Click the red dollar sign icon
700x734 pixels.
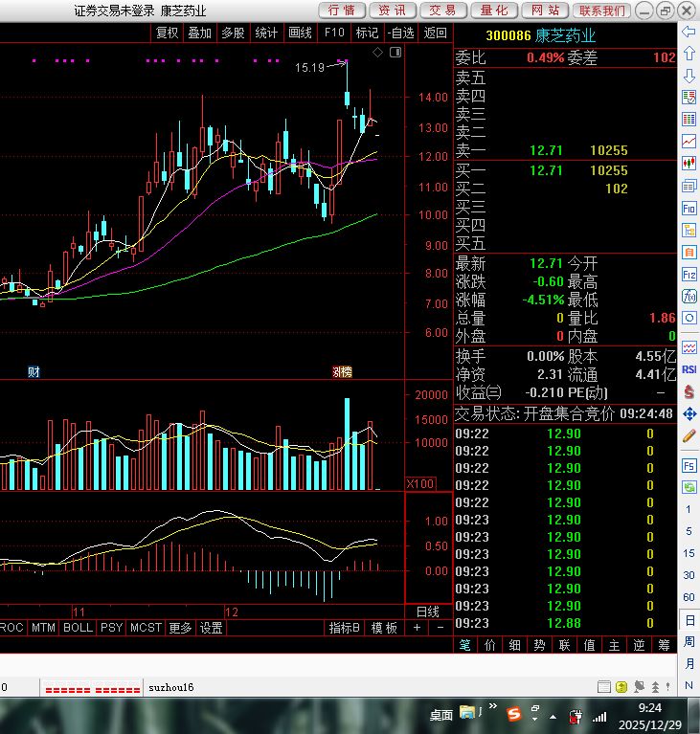pyautogui.click(x=689, y=391)
